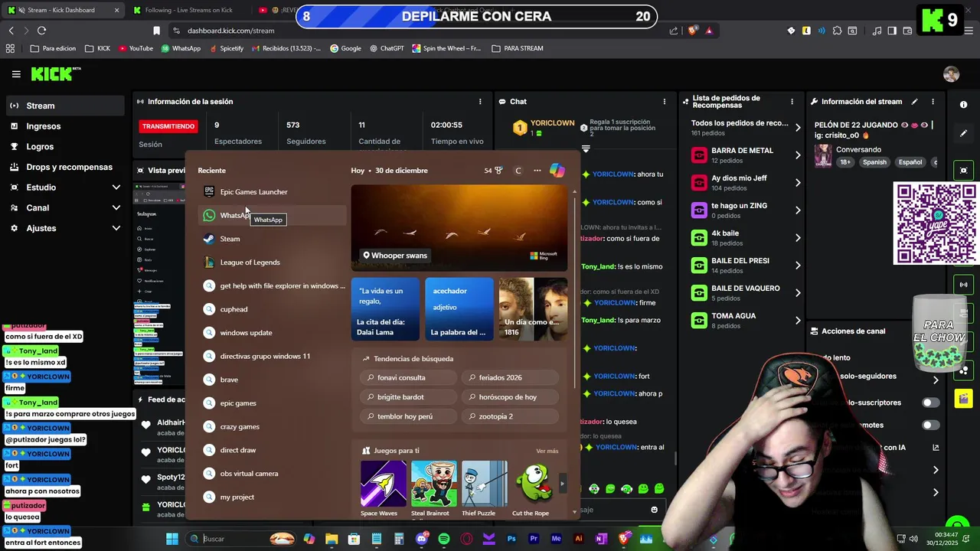Toggle the emotes-only chat switch
This screenshot has width=980, height=551.
point(930,425)
